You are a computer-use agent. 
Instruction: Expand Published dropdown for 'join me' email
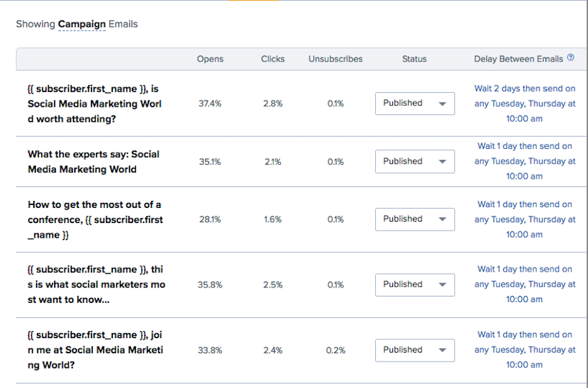415,350
